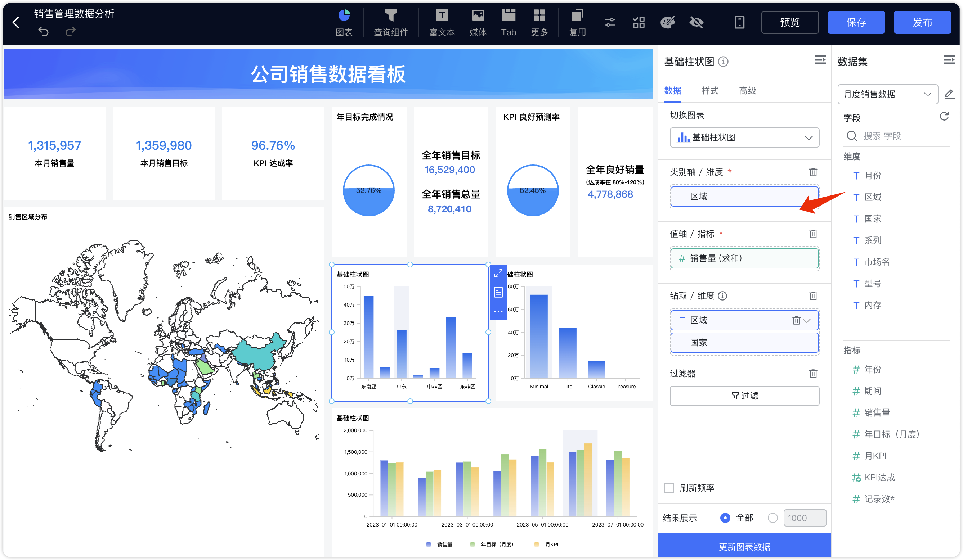Choose the limited 1000 results radio

772,518
